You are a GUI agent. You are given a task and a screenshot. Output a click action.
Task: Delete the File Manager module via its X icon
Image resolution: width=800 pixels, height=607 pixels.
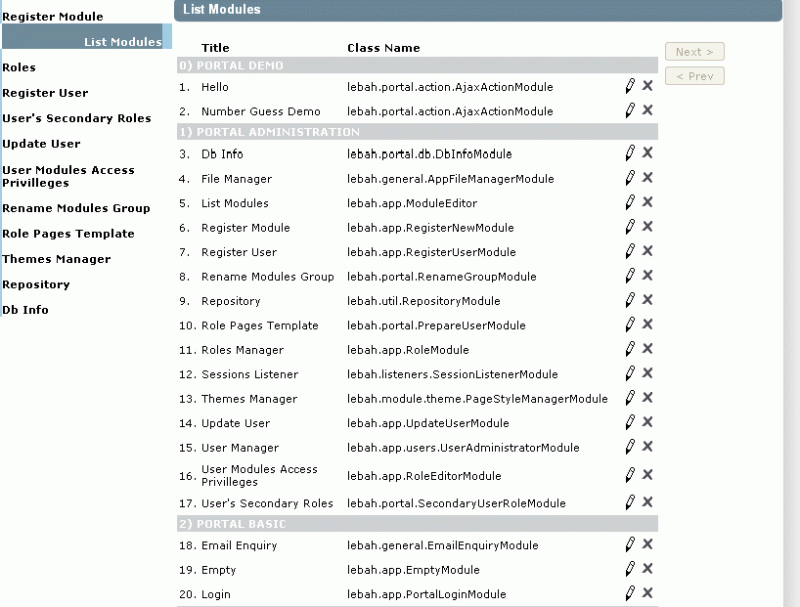pyautogui.click(x=646, y=178)
